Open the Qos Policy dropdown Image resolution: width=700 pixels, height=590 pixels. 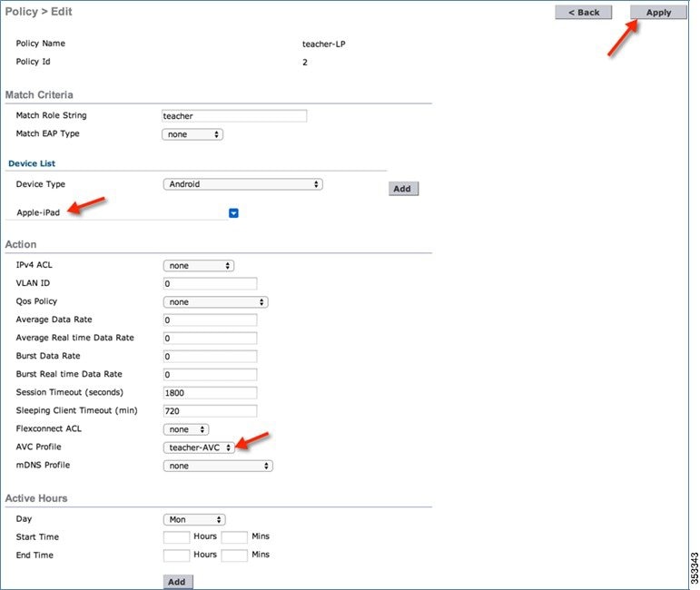point(215,302)
